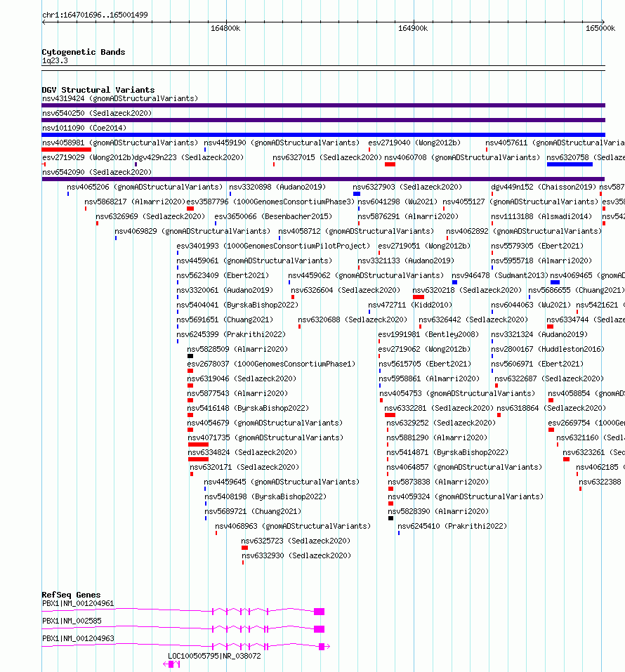This screenshot has width=625, height=672.
Task: Click the red nsv4060708 variant block
Action: pos(390,164)
